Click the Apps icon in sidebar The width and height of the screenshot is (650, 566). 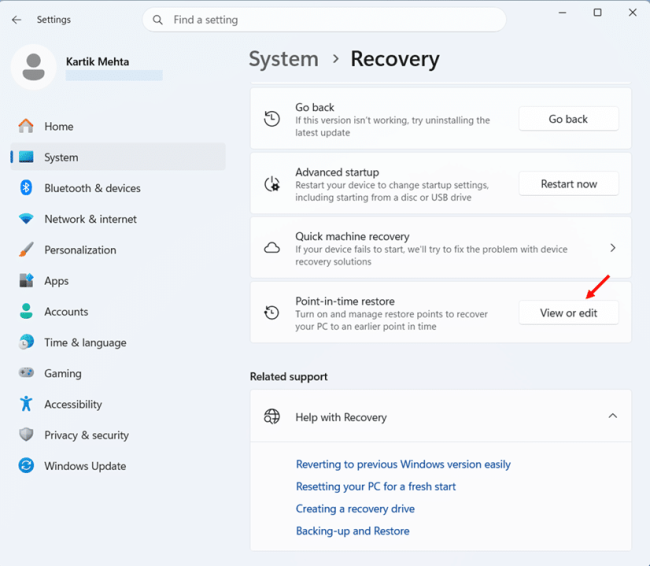(26, 280)
